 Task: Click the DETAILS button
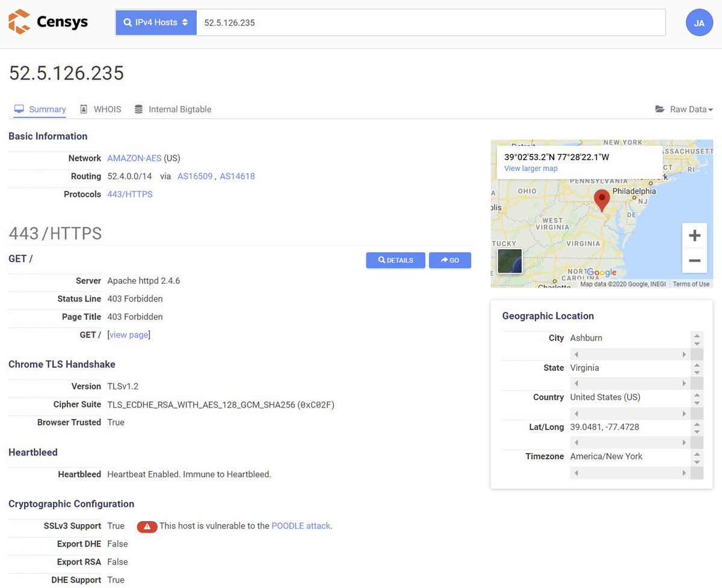click(395, 260)
